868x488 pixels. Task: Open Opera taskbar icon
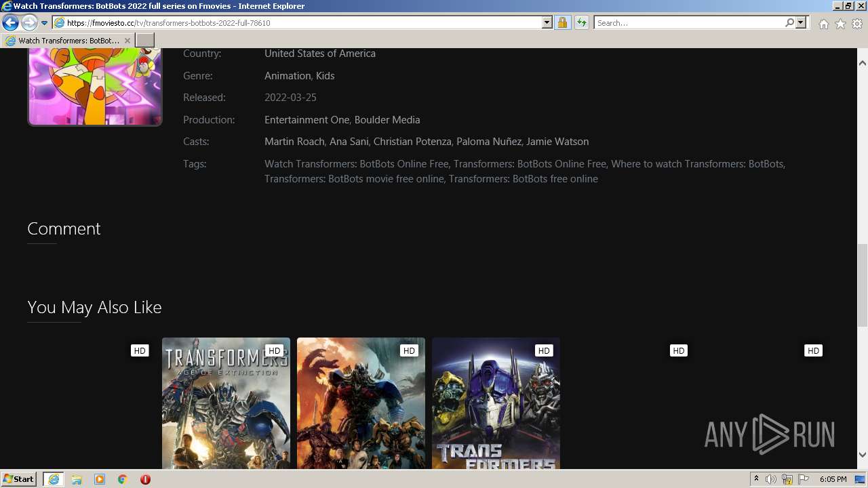145,479
